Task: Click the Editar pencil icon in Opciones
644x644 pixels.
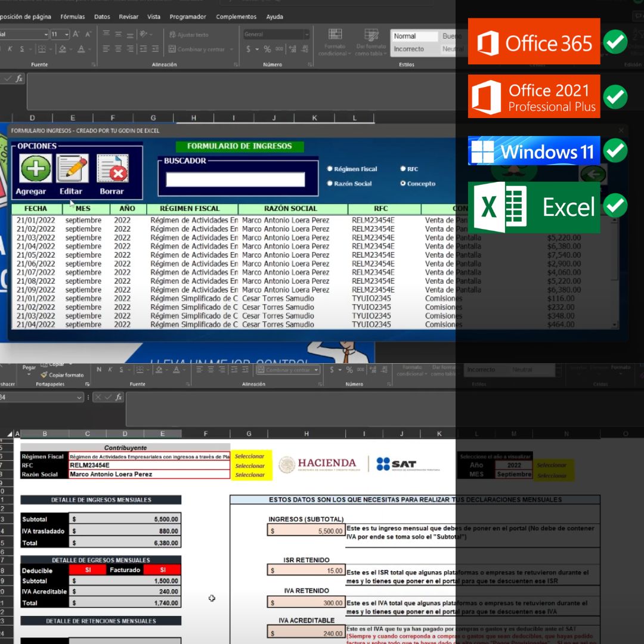Action: pyautogui.click(x=72, y=168)
